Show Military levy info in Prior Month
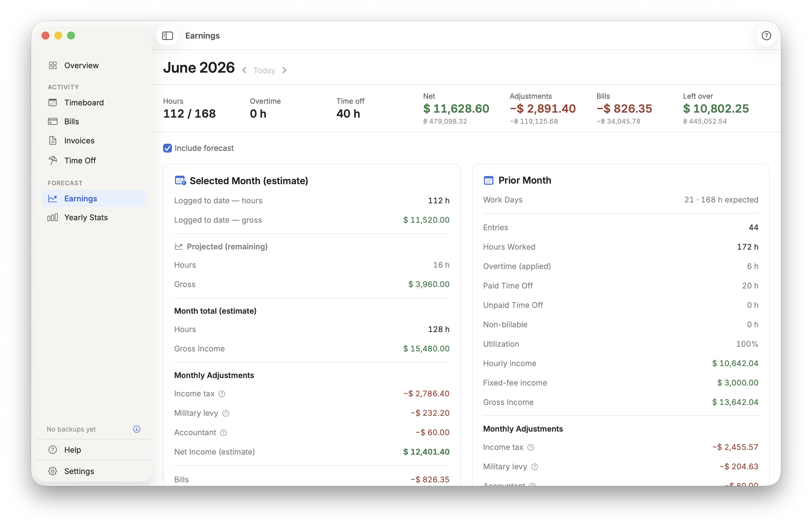Screen dimensions: 812x527 coord(535,467)
